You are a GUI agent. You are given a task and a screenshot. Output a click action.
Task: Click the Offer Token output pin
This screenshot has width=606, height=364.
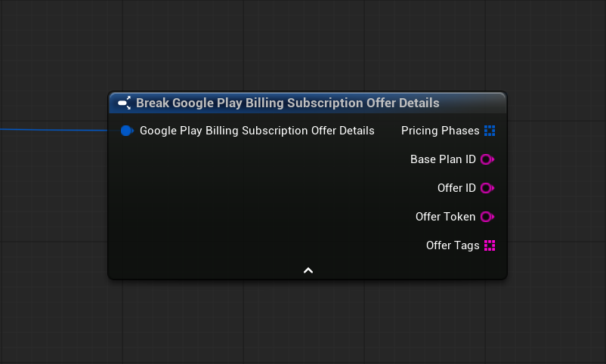point(487,217)
